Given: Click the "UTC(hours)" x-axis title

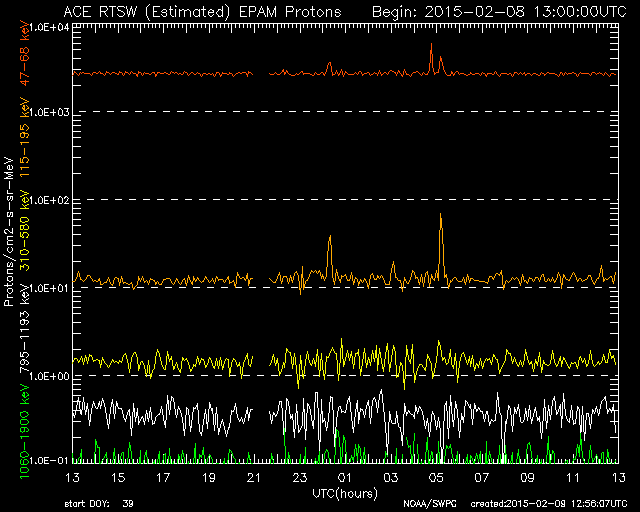Looking at the screenshot, I should tap(345, 493).
